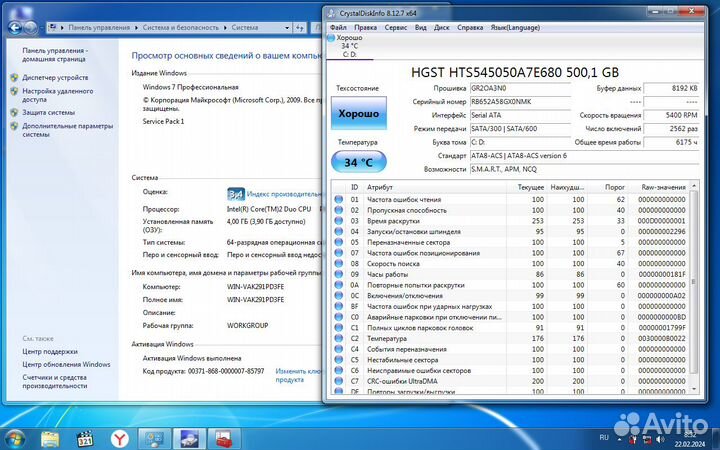This screenshot has height=450, width=720.
Task: Open the Файл menu
Action: 338,28
